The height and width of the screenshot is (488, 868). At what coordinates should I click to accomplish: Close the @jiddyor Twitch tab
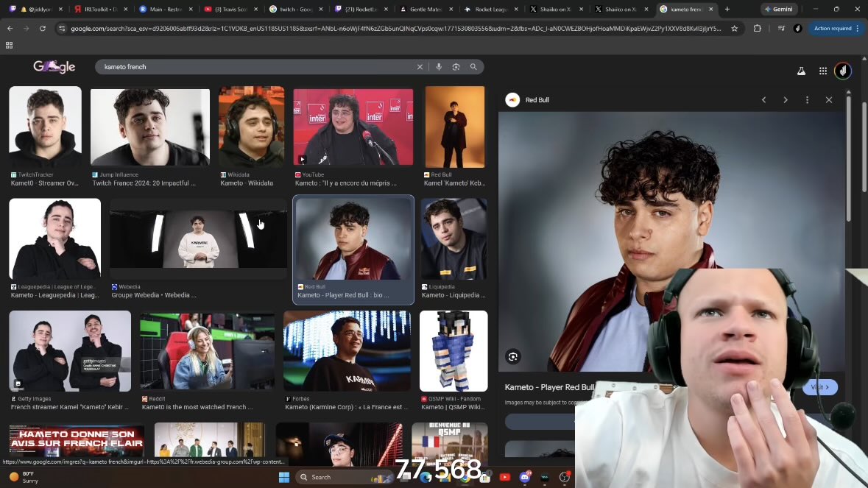60,9
